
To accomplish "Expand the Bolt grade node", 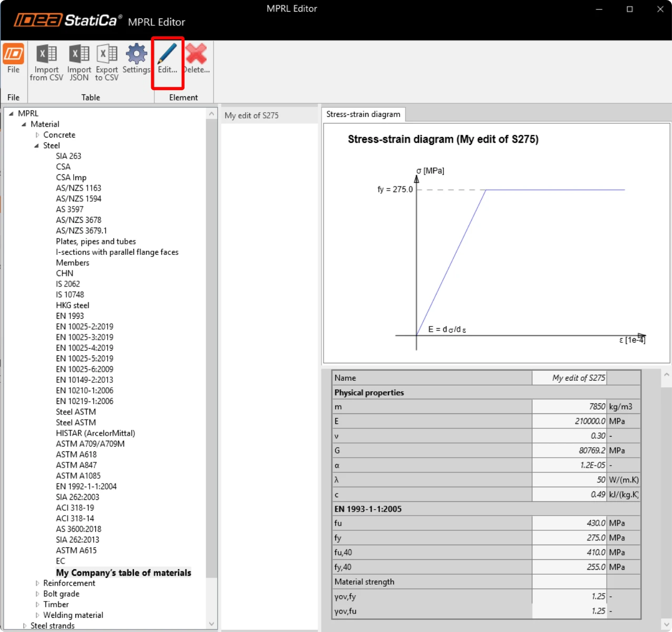I will (x=37, y=594).
